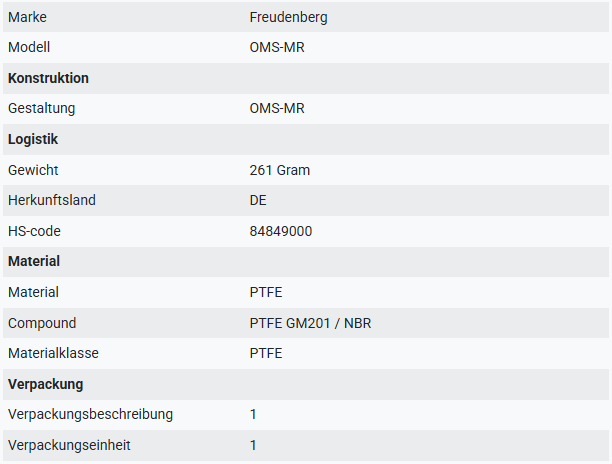Click the Gestaltung value OMS-MR

tap(277, 108)
